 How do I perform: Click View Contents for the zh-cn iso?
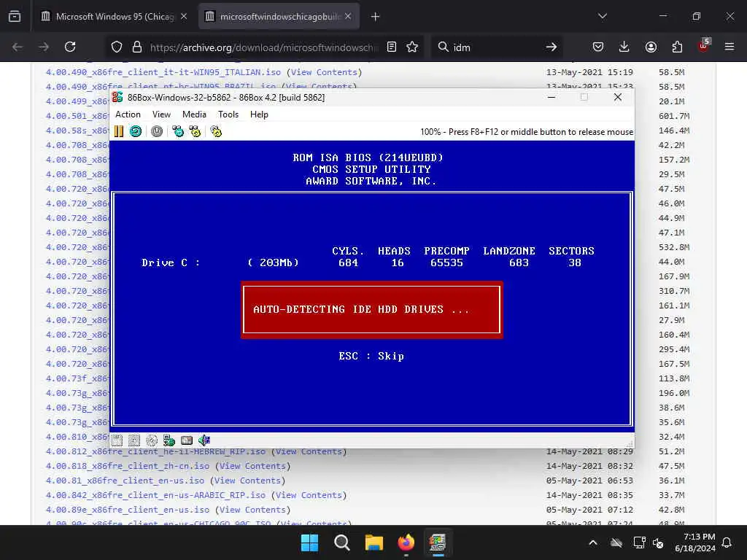(x=252, y=466)
